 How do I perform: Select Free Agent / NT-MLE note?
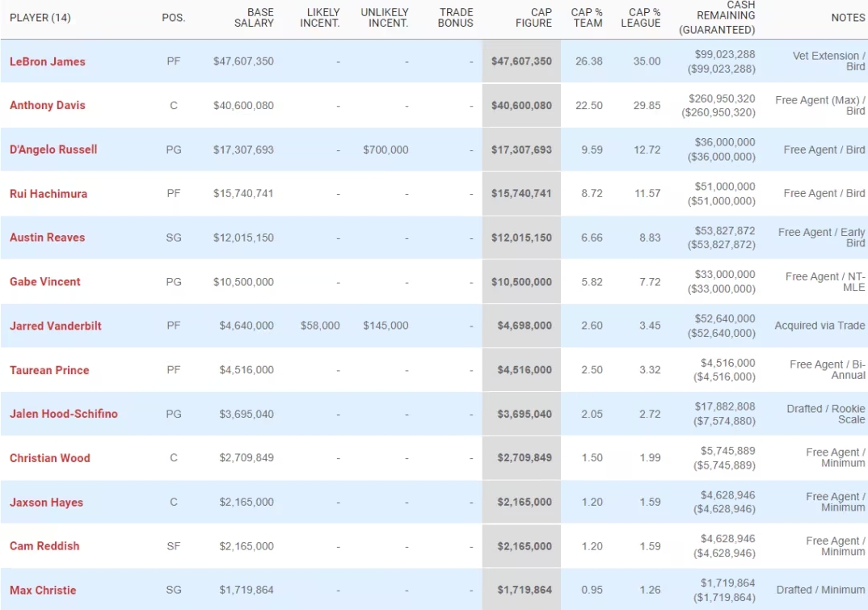(825, 282)
